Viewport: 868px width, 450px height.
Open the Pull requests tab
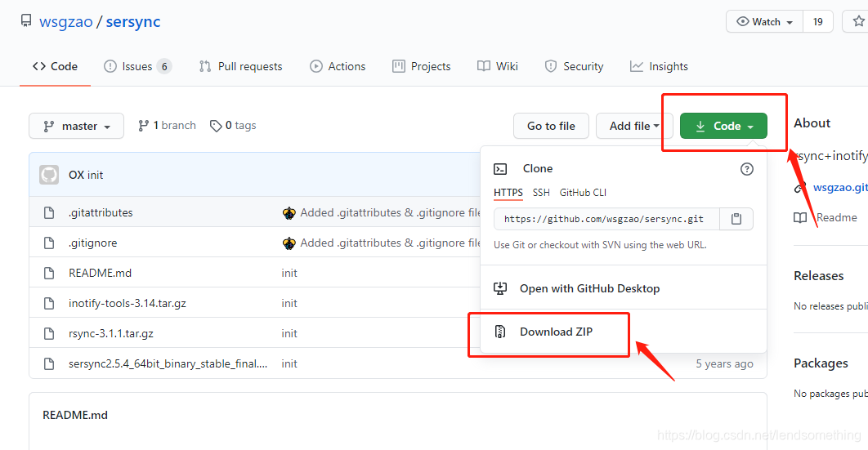click(x=241, y=66)
